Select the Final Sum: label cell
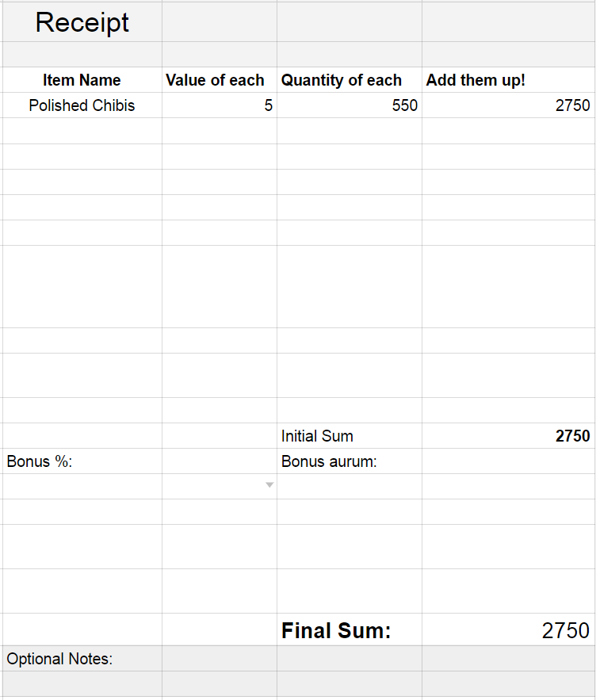The image size is (596, 700). pyautogui.click(x=349, y=629)
